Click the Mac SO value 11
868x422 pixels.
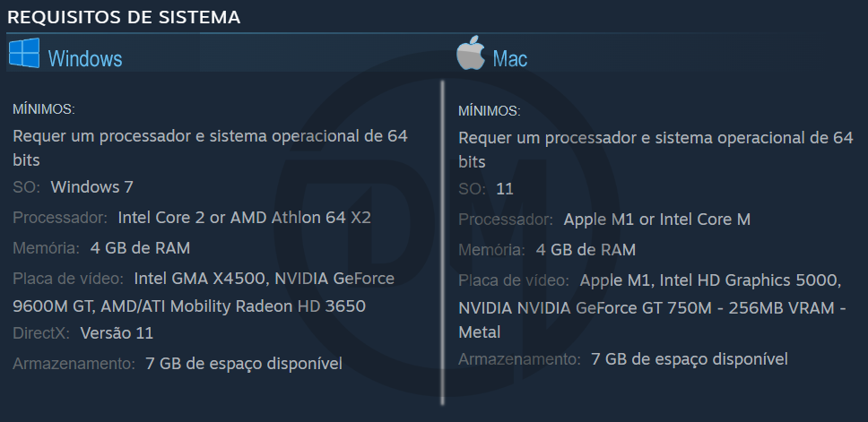coord(505,189)
